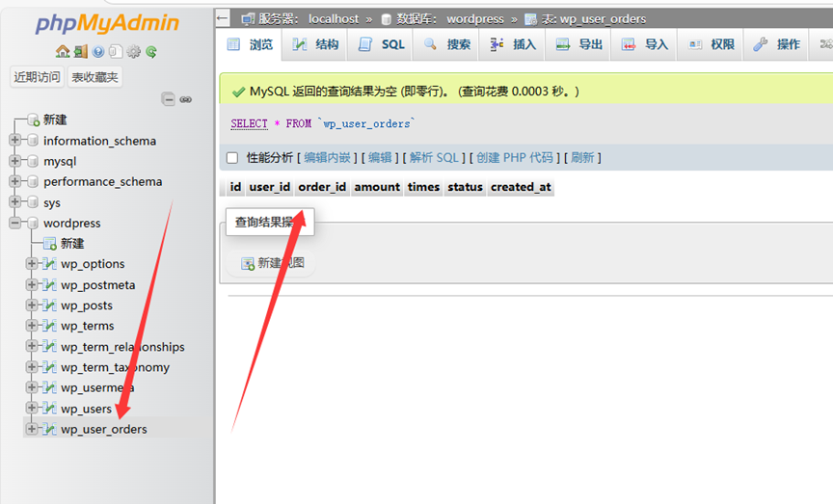Open the 操作 operations tab
833x504 pixels.
(x=776, y=44)
